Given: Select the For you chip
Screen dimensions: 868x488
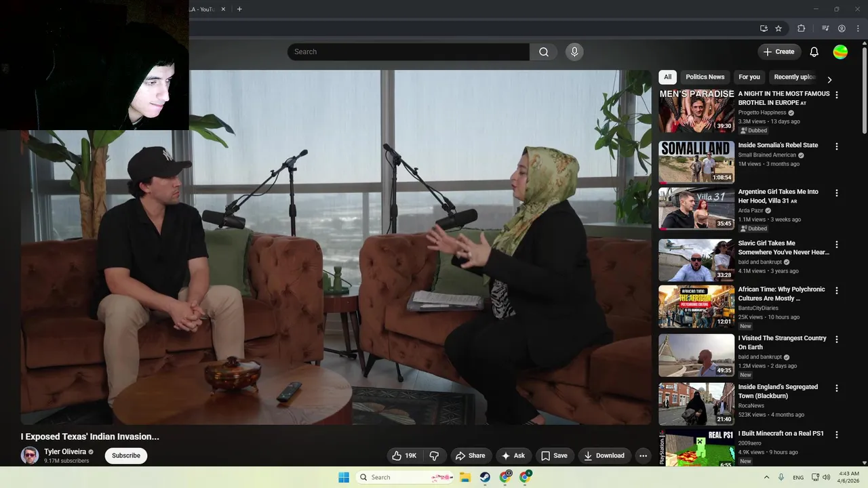Looking at the screenshot, I should tap(749, 77).
